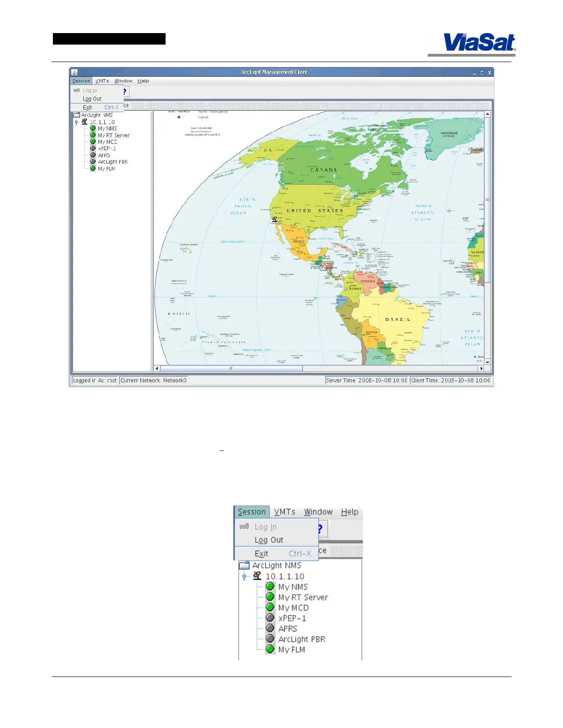Click the green My MCD status icon in the enlarged close-up

[270, 608]
